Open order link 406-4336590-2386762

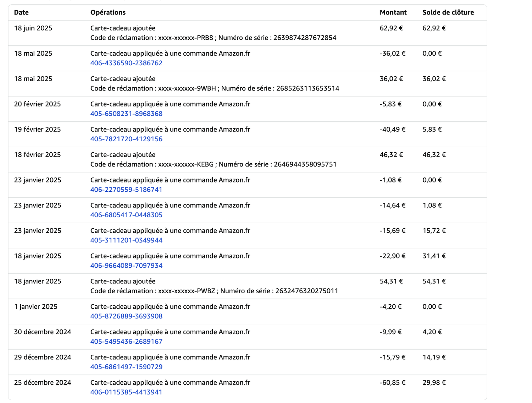pos(126,63)
